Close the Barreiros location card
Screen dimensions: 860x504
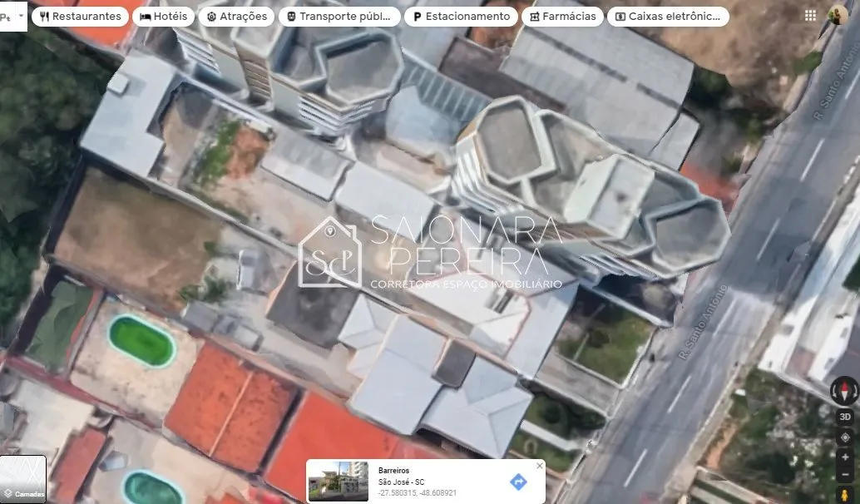click(x=539, y=466)
